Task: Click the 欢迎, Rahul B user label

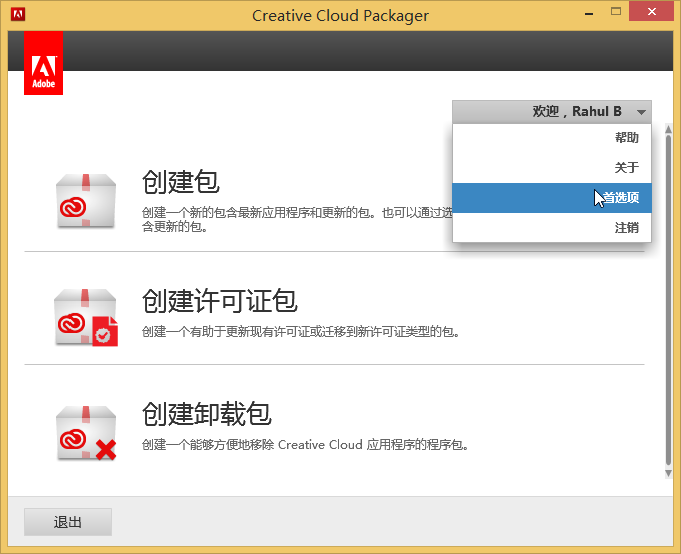Action: (576, 112)
